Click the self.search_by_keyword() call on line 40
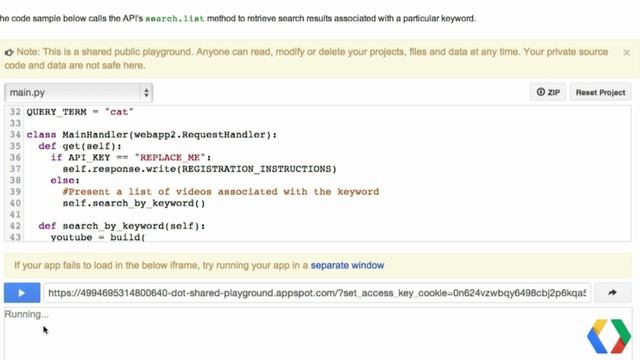This screenshot has width=640, height=360. pyautogui.click(x=134, y=203)
